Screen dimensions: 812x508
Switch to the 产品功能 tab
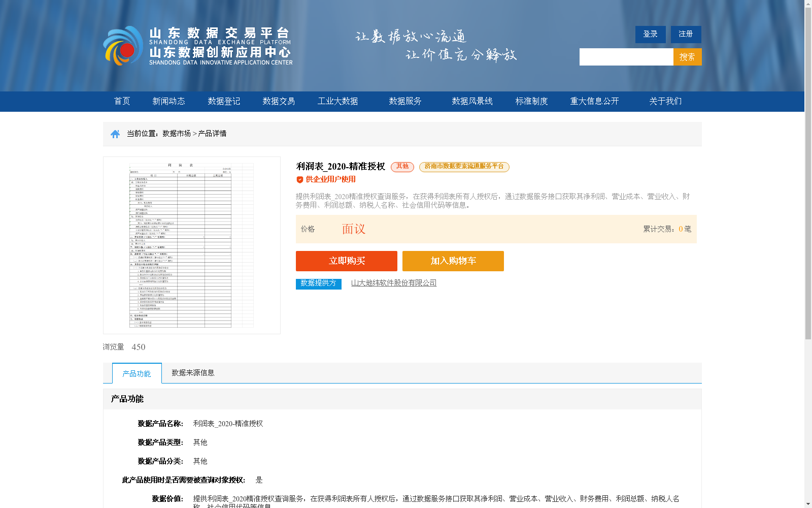tap(137, 373)
